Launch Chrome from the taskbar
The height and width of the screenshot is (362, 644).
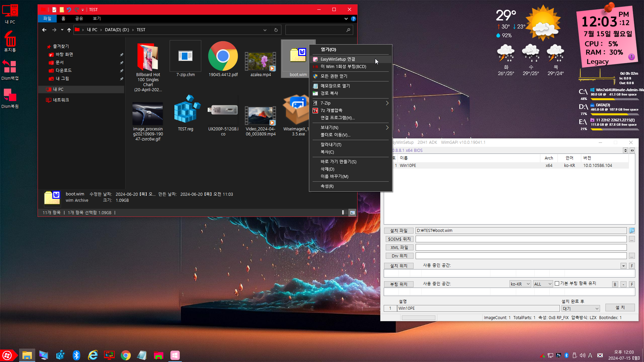(x=126, y=355)
